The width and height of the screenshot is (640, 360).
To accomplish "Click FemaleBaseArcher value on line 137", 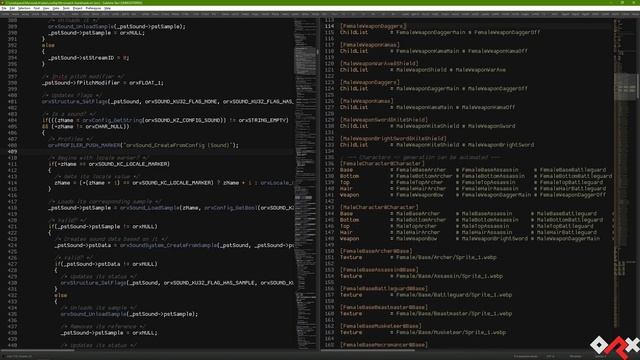I will click(421, 170).
